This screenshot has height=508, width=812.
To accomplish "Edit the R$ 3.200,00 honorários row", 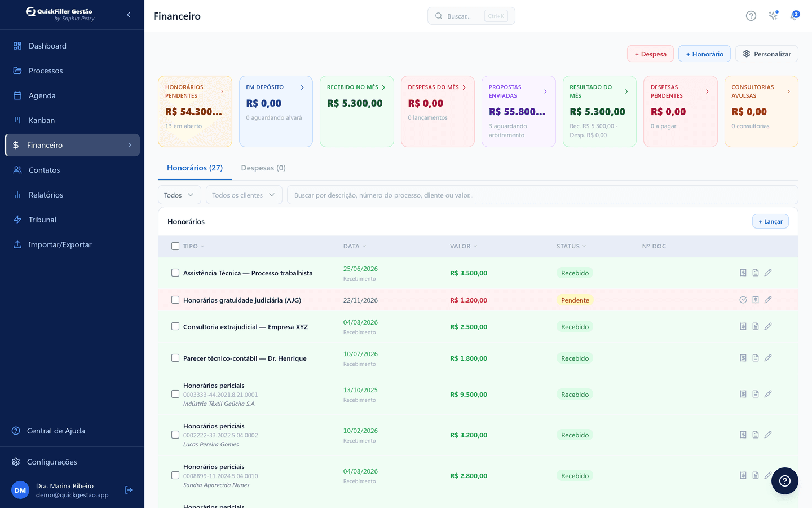I will [x=768, y=435].
